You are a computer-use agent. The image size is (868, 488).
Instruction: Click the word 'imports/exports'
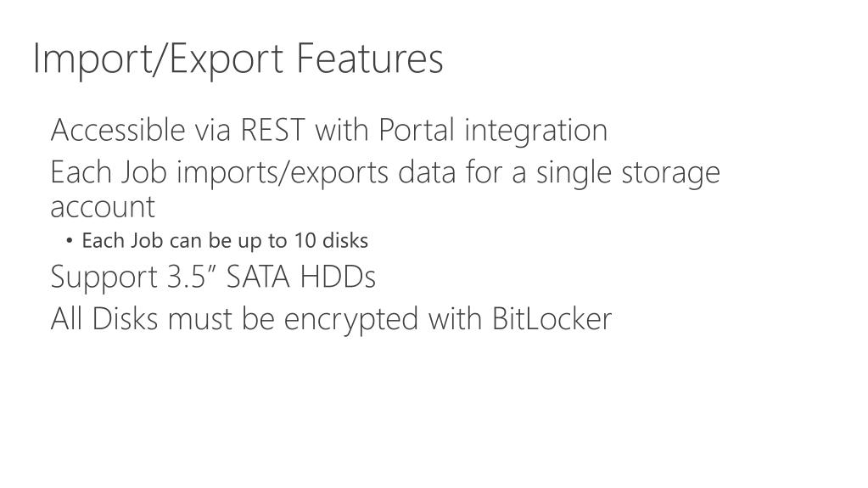[283, 173]
